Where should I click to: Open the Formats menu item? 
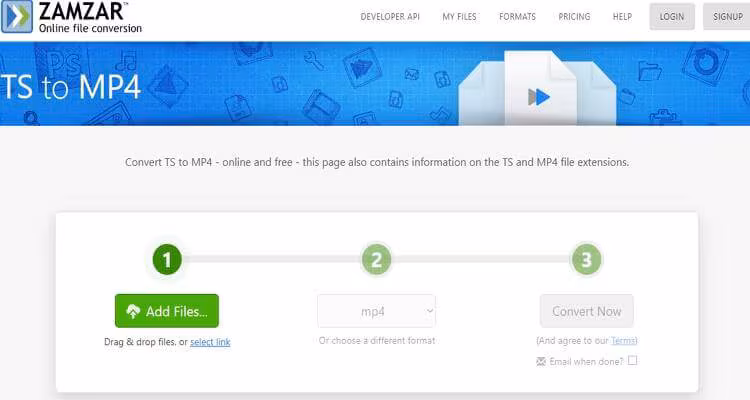517,17
